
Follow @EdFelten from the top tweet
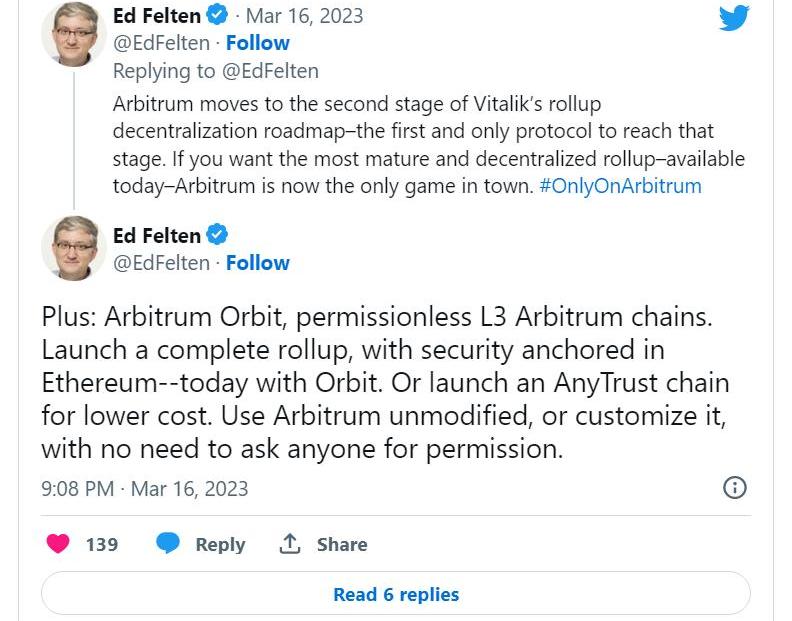point(257,43)
